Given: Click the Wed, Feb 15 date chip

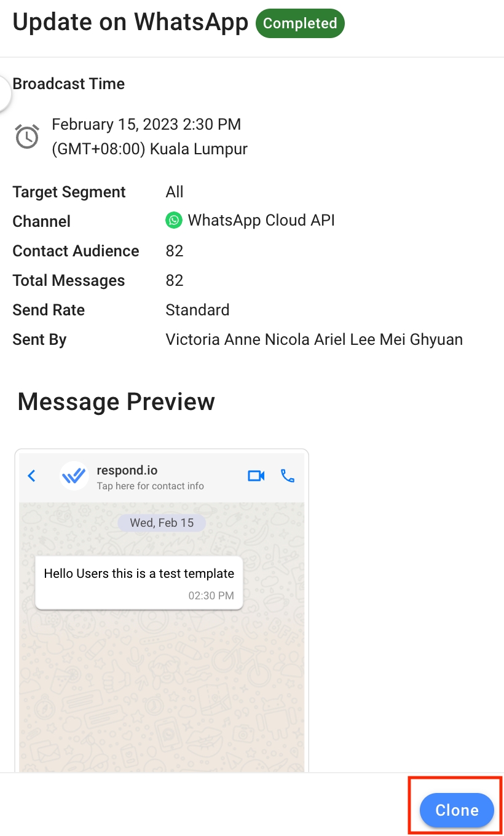Looking at the screenshot, I should pyautogui.click(x=162, y=523).
